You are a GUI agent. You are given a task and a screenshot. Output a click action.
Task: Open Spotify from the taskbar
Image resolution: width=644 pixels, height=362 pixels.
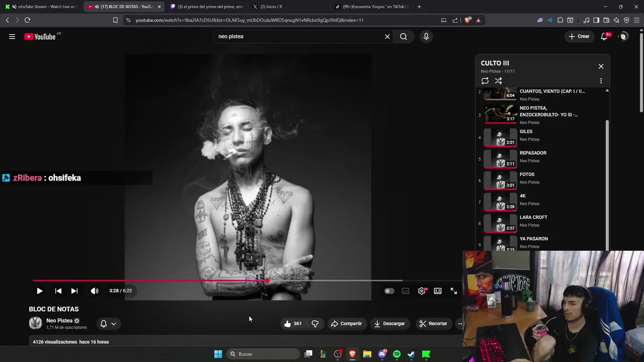pos(396,354)
